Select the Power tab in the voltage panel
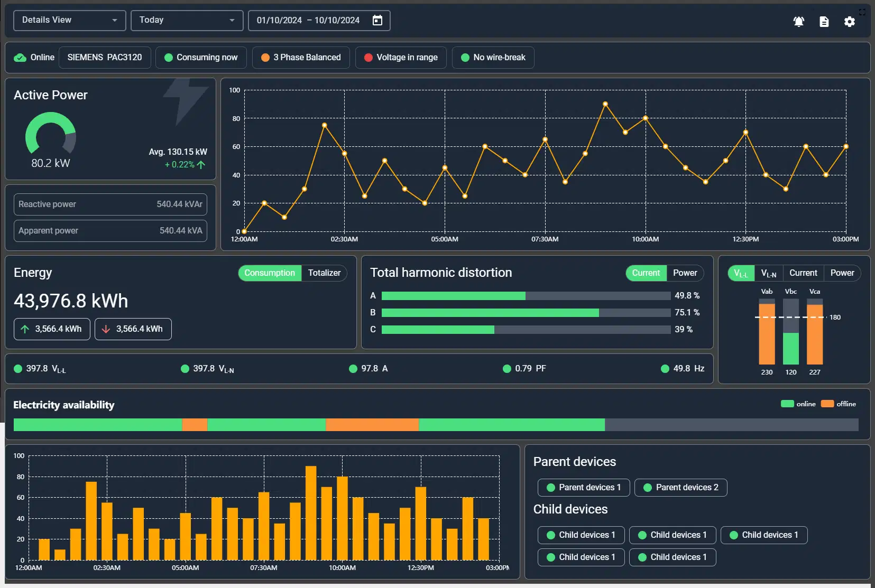The image size is (875, 588). pyautogui.click(x=842, y=273)
